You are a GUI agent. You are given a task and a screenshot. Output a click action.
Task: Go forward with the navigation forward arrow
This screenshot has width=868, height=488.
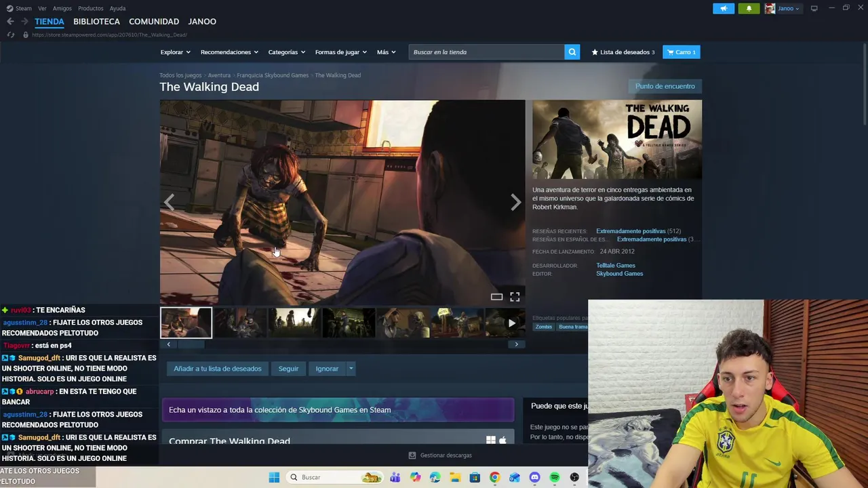click(24, 22)
